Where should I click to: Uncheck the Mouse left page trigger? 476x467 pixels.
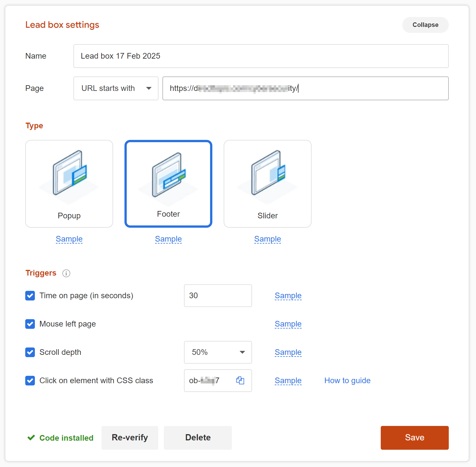30,324
